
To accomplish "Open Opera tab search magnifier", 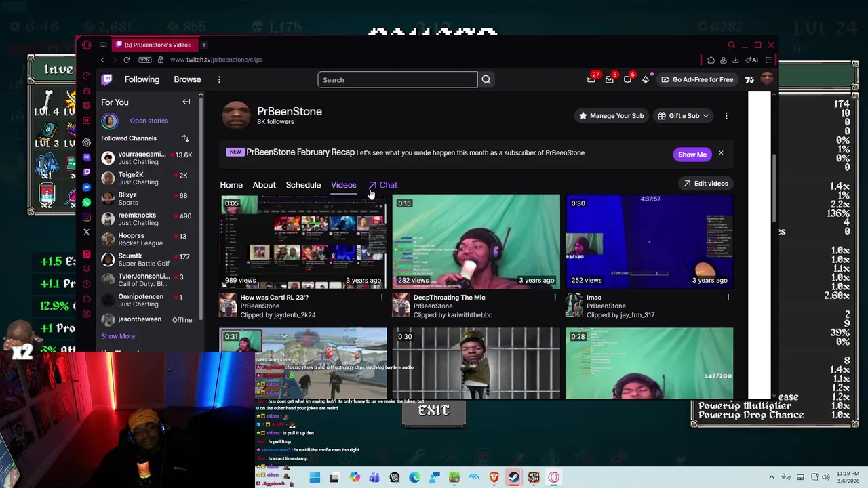I will (x=731, y=45).
